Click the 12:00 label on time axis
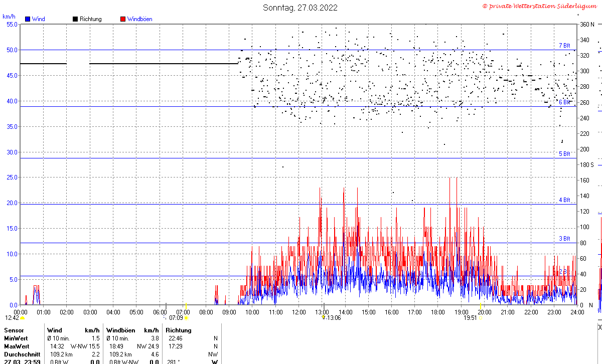Viewport: 602px width, 364px height. point(298,312)
